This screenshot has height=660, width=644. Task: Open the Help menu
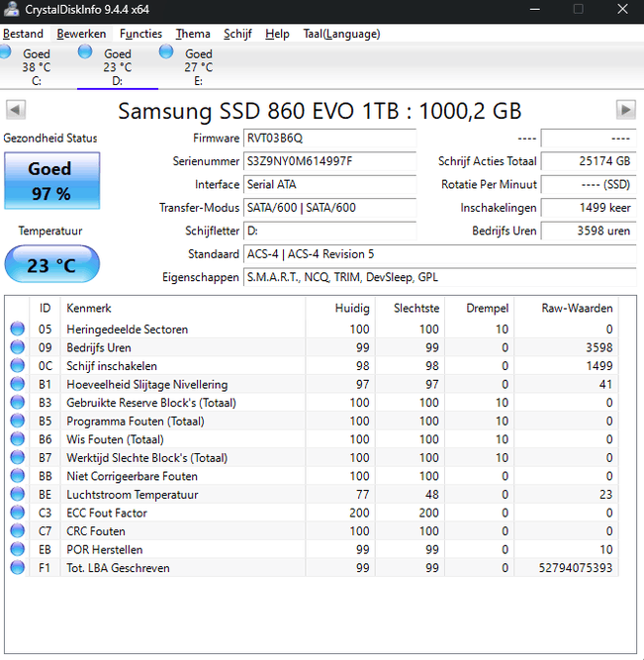pos(277,34)
